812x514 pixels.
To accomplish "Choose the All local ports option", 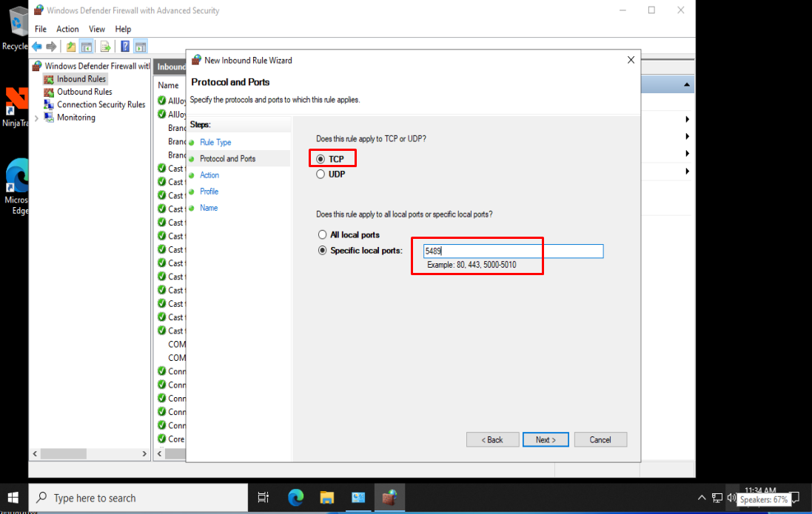I will (x=322, y=235).
